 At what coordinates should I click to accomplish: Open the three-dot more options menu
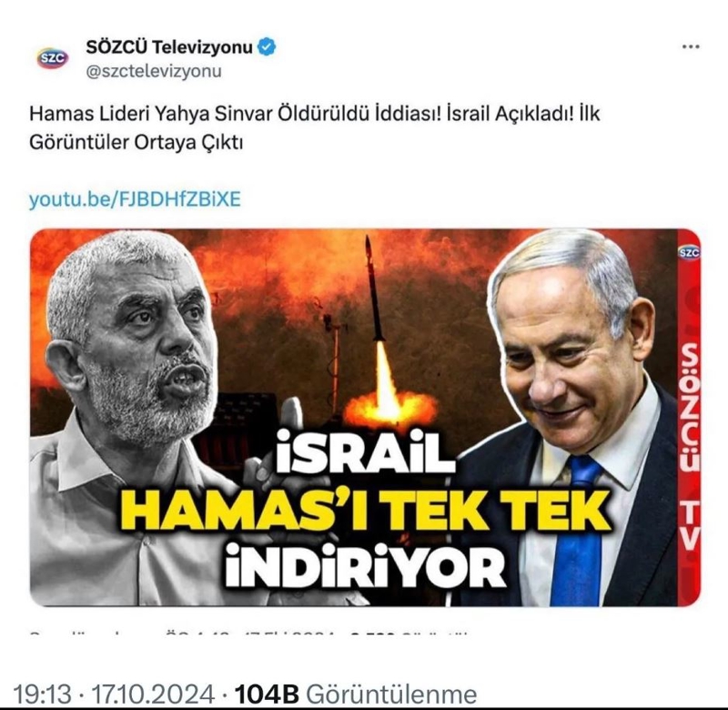[x=691, y=46]
